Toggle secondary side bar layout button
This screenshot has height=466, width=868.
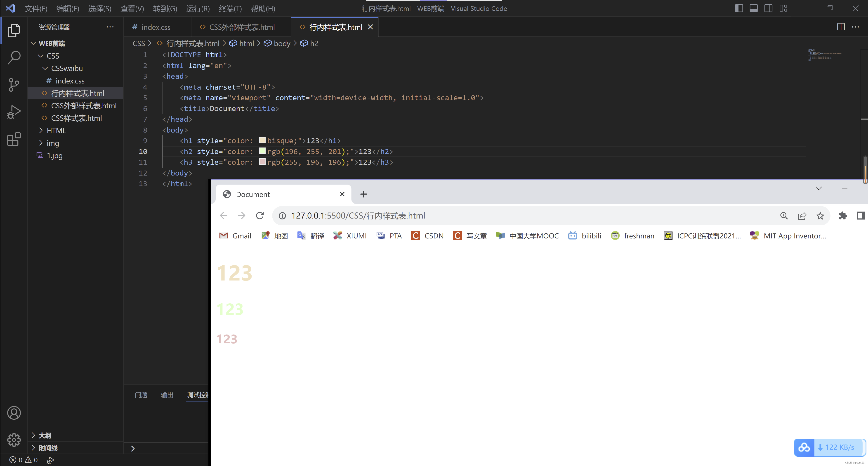coord(768,8)
